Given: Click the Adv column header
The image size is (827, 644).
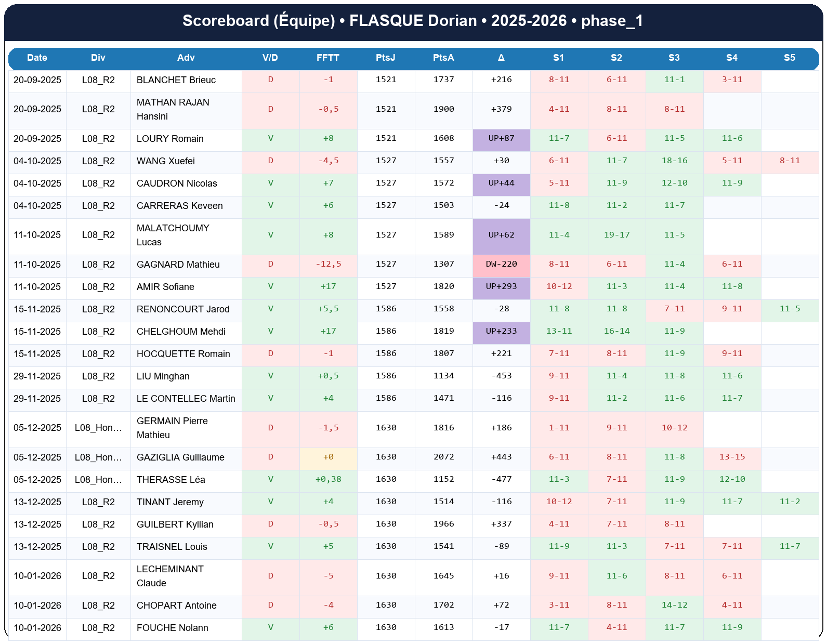Looking at the screenshot, I should pyautogui.click(x=186, y=58).
